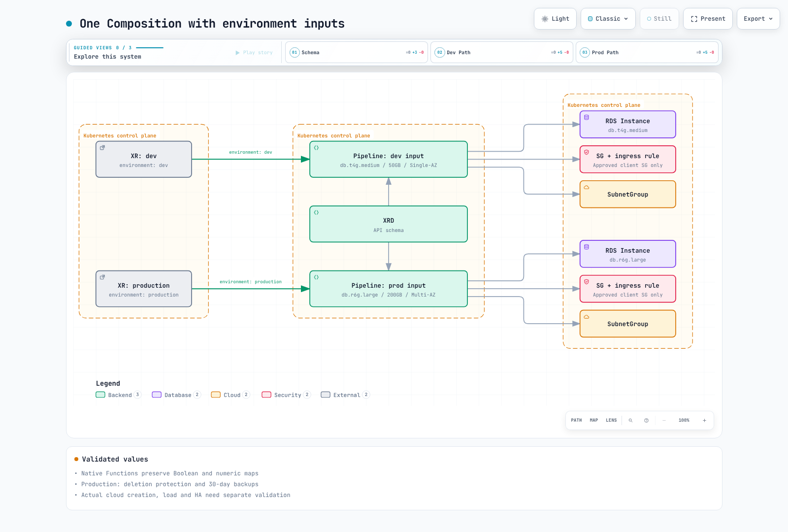788x532 pixels.
Task: Click the 'Validated values' heading
Action: tap(115, 459)
